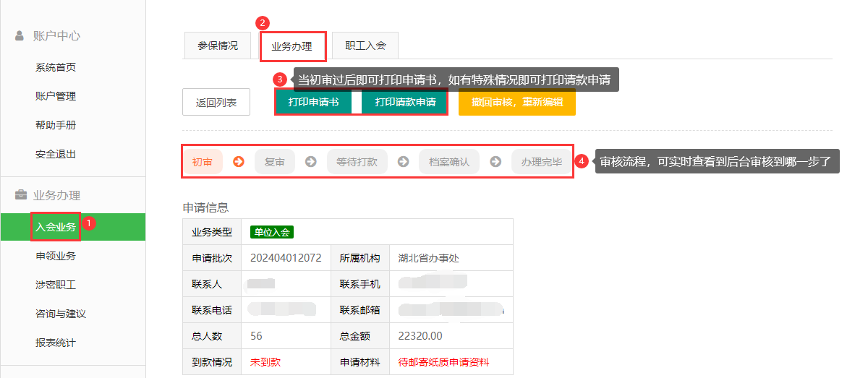
Task: Switch to the 职工入会 tab
Action: pos(365,45)
